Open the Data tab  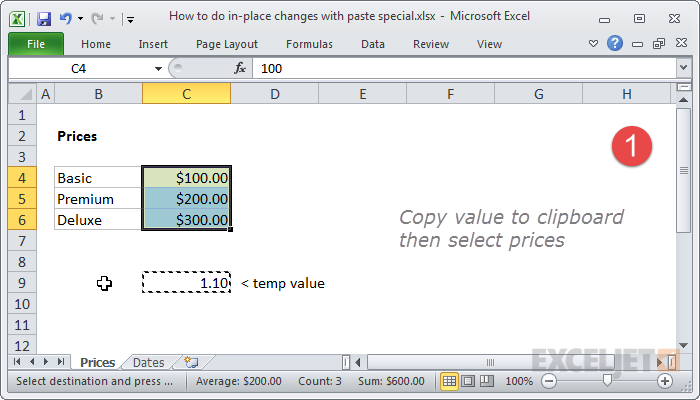pos(373,44)
